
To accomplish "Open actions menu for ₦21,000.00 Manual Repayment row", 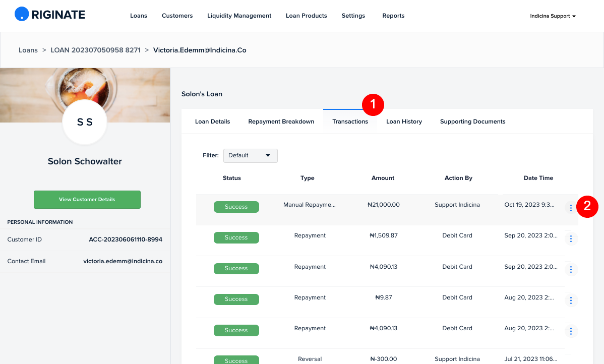I will click(x=571, y=208).
